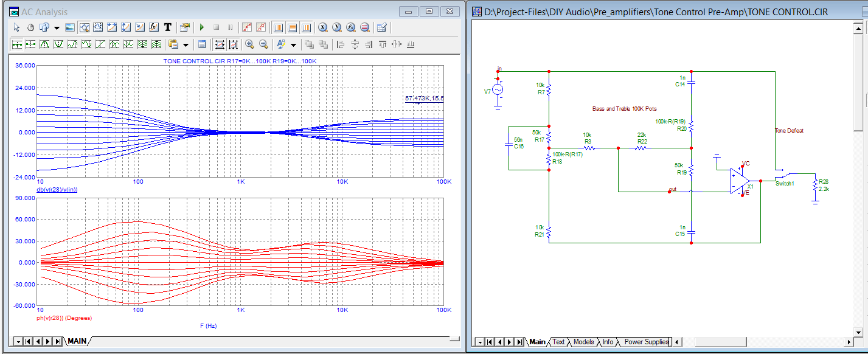Click the round Y-axis go-to button

click(337, 27)
